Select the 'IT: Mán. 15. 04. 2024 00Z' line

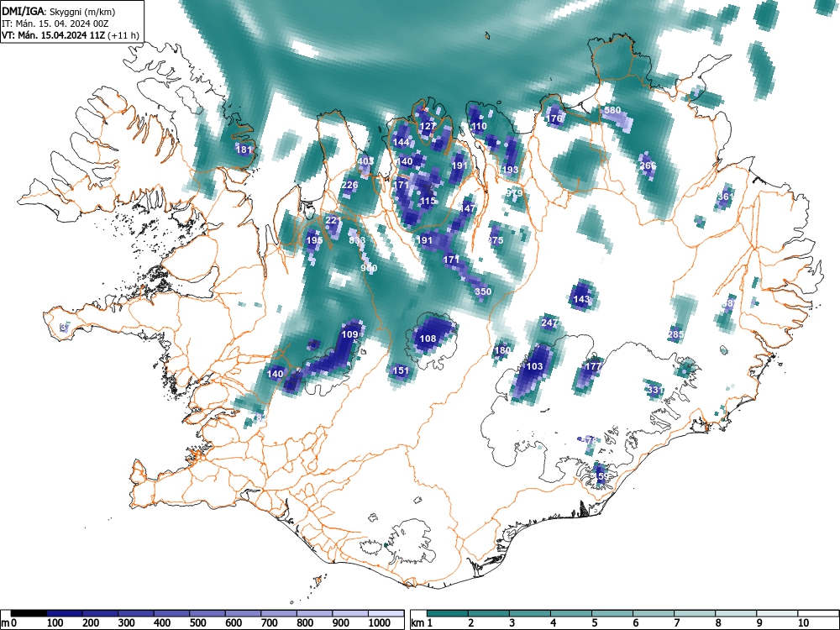point(56,24)
